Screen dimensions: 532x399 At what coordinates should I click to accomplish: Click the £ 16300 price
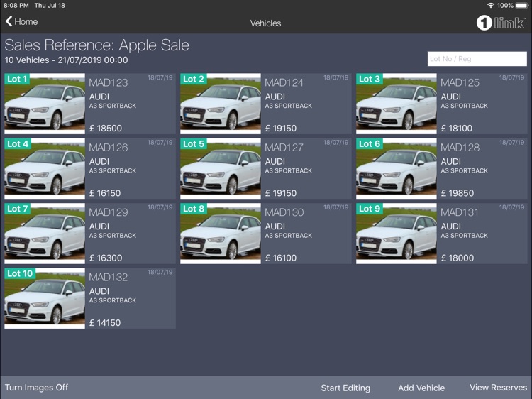pyautogui.click(x=106, y=258)
